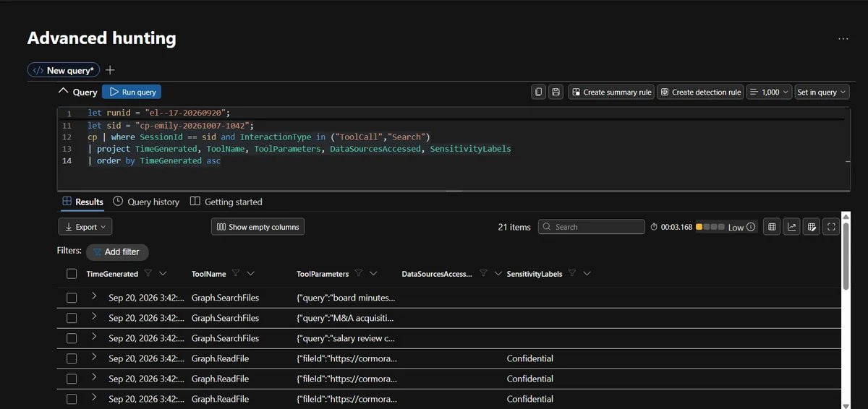The image size is (868, 409).
Task: Click the "order by TimeGenerated asc" code line
Action: (x=154, y=160)
